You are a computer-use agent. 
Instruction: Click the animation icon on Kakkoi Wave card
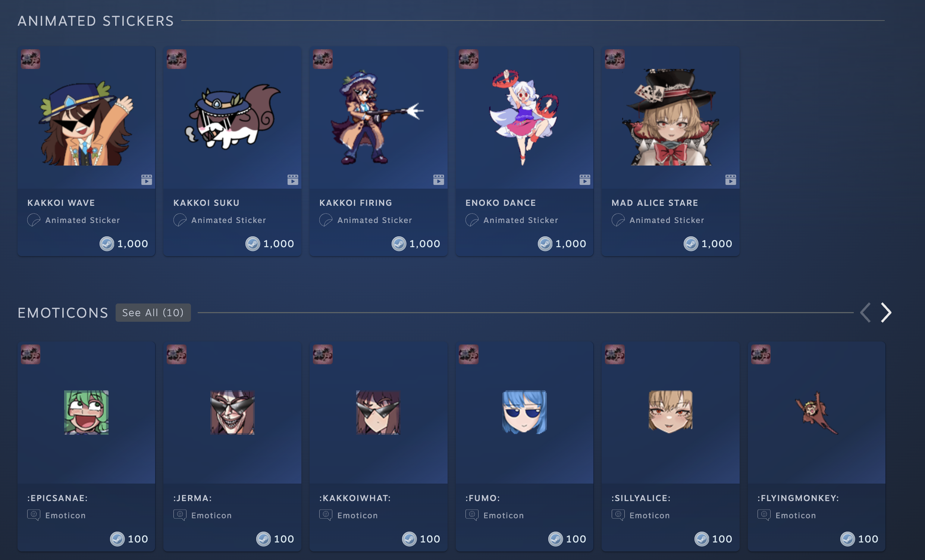[x=147, y=180]
